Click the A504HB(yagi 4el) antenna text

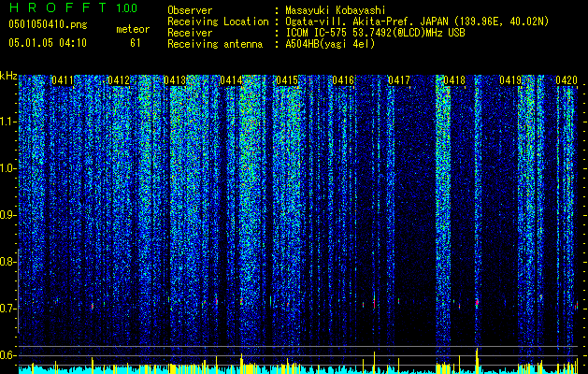point(330,44)
